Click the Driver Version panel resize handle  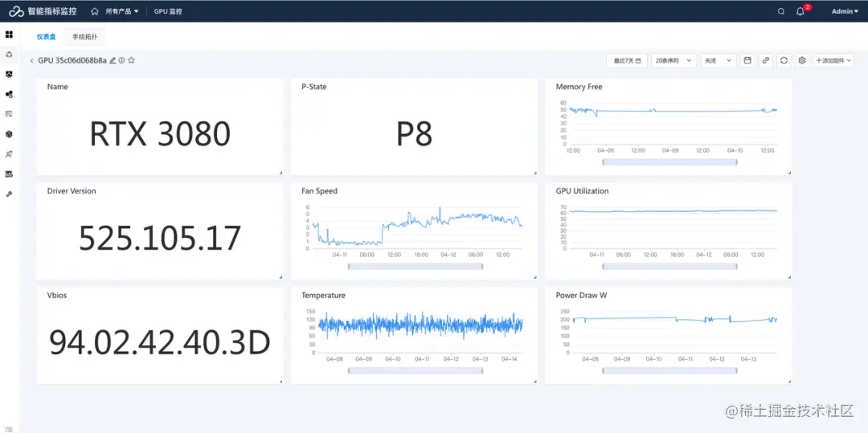coord(280,277)
